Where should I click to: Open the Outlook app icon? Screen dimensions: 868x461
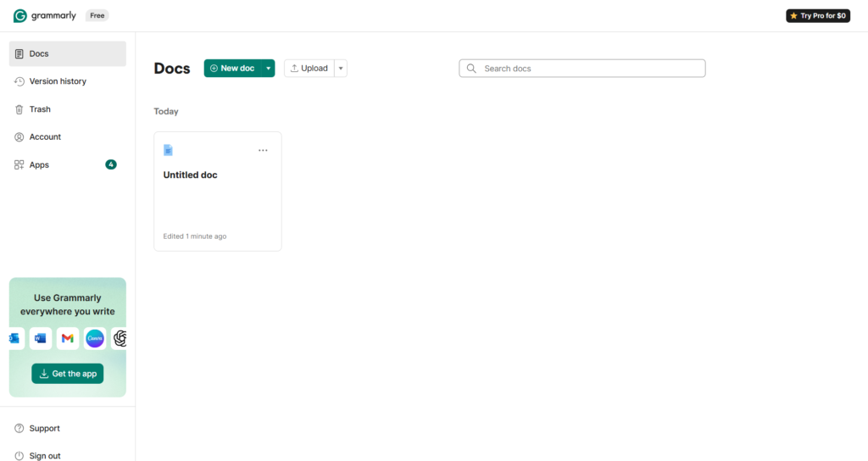[x=16, y=338]
